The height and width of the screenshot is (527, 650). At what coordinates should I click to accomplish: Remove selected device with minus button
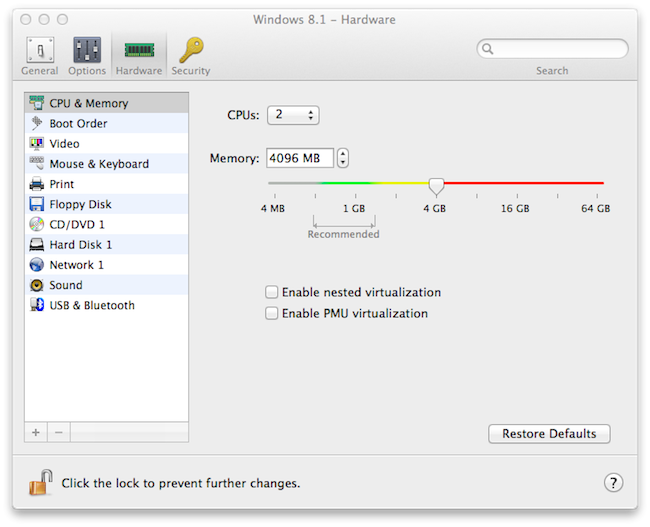point(59,432)
